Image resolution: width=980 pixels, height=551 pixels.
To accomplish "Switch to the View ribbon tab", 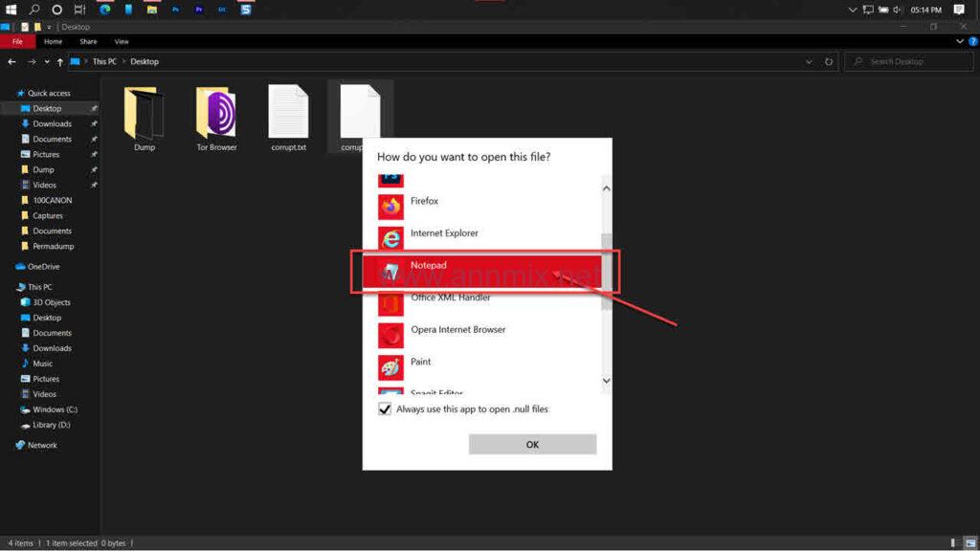I will click(x=122, y=42).
